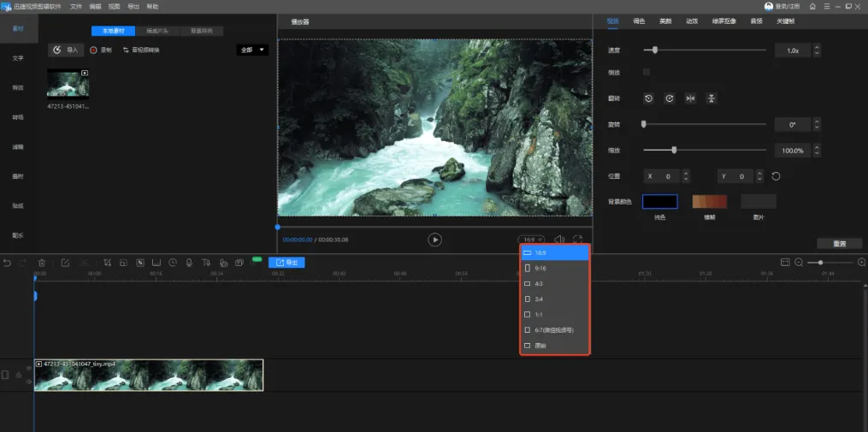
Task: Flip video horizontally using the mirror icon
Action: [x=690, y=98]
